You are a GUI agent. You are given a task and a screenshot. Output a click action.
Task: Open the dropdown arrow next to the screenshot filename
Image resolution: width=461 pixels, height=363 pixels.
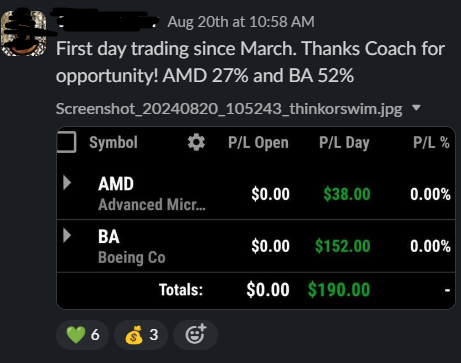[x=416, y=108]
